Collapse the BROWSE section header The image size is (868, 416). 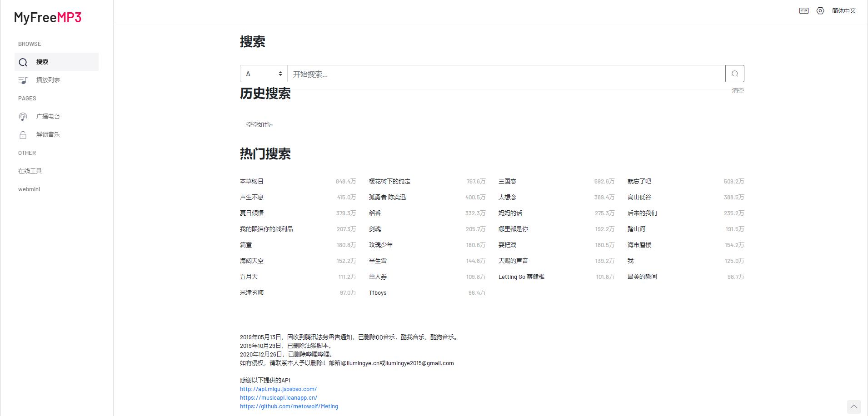point(29,44)
